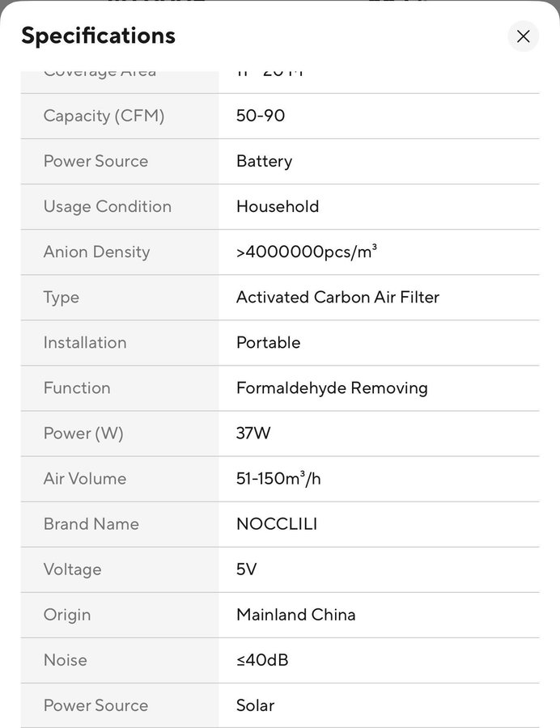Screen dimensions: 560x728
Task: Click the Household value
Action: click(x=278, y=206)
